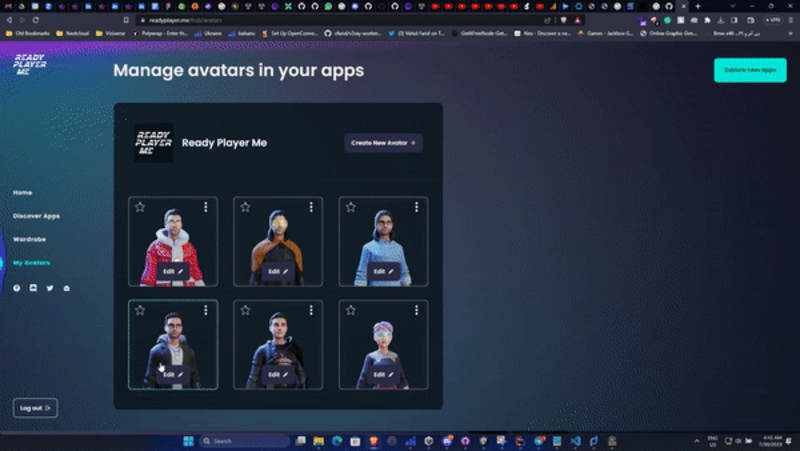Open three-dot menu on dark hoodie avatar
Viewport: 800px width, 451px height.
311,310
